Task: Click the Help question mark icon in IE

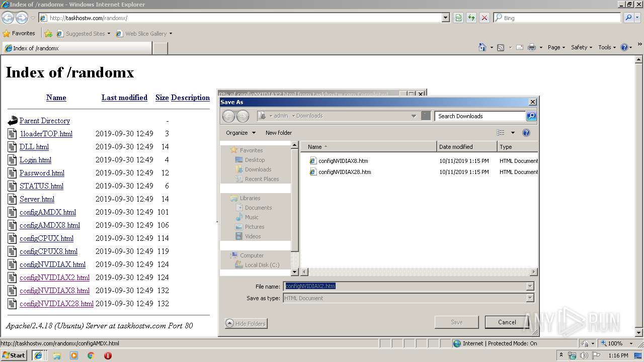Action: coord(624,47)
